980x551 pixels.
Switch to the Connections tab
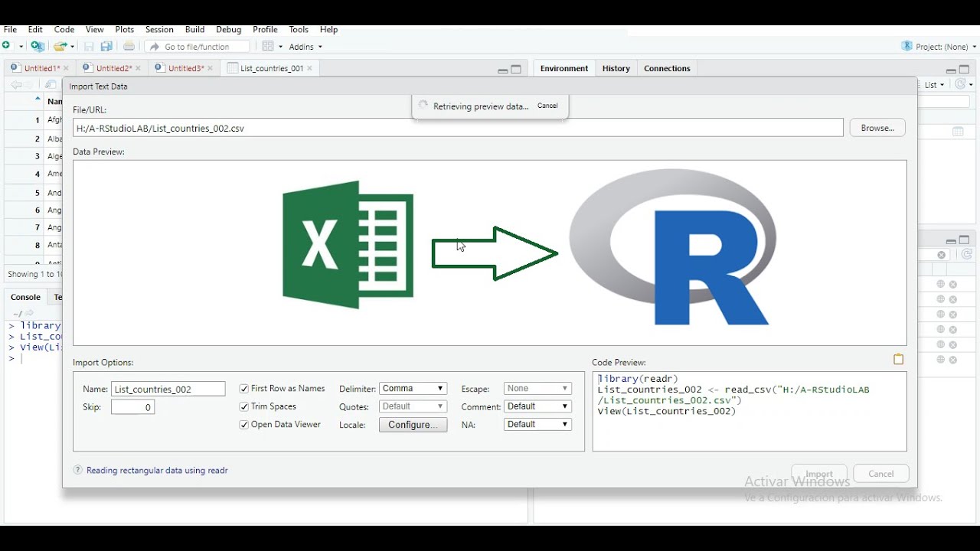click(667, 68)
